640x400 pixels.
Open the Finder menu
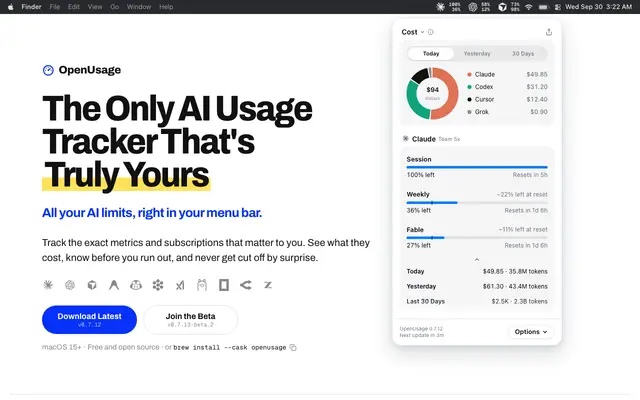tap(31, 7)
